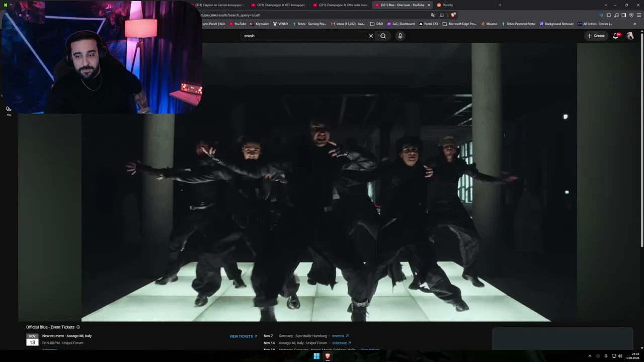Image resolution: width=644 pixels, height=362 pixels.
Task: Open the YouTube account avatar menu
Action: (x=630, y=36)
